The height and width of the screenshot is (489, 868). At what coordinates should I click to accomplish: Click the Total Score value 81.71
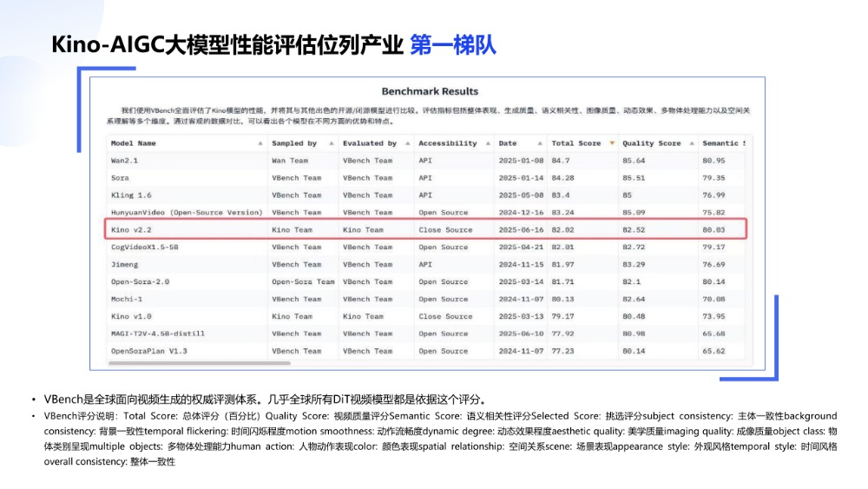tap(562, 282)
